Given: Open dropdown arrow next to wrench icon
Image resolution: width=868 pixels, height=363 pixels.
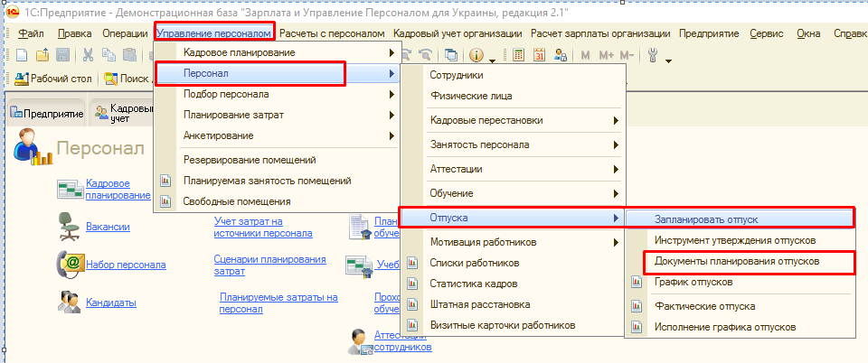Looking at the screenshot, I should coord(668,60).
